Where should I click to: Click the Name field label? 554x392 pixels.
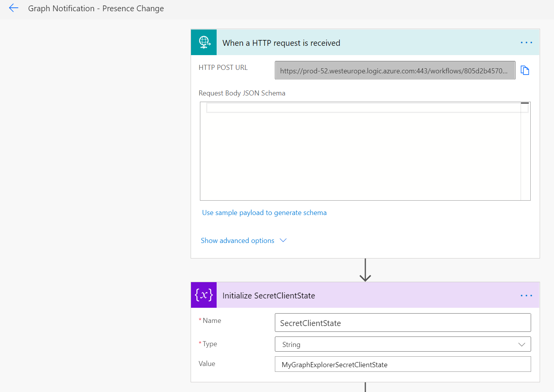point(212,321)
